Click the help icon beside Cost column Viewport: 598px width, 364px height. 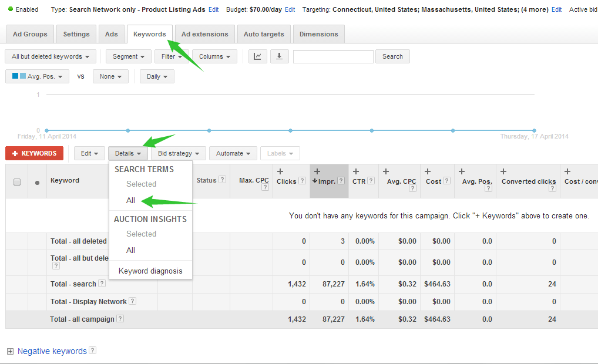446,181
